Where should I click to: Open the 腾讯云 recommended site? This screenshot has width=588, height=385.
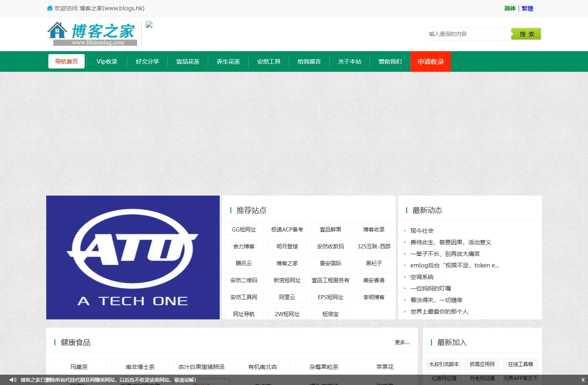pyautogui.click(x=244, y=263)
